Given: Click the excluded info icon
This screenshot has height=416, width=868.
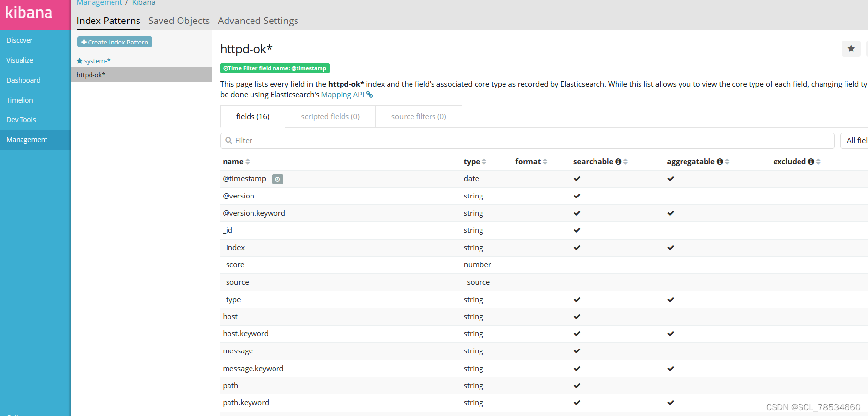Looking at the screenshot, I should 811,162.
